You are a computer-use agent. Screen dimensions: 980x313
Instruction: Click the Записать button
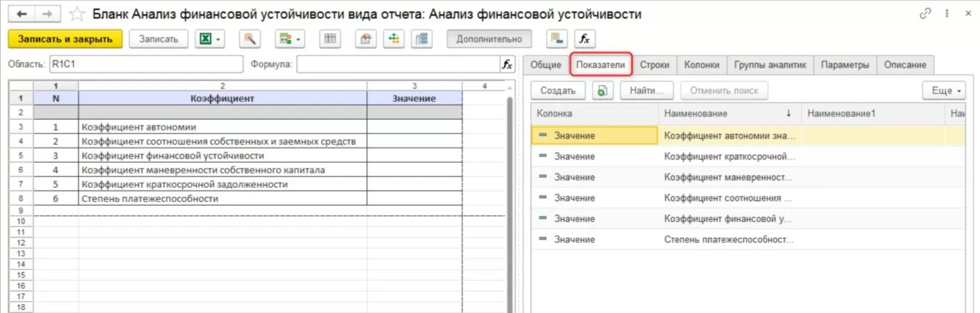point(158,39)
